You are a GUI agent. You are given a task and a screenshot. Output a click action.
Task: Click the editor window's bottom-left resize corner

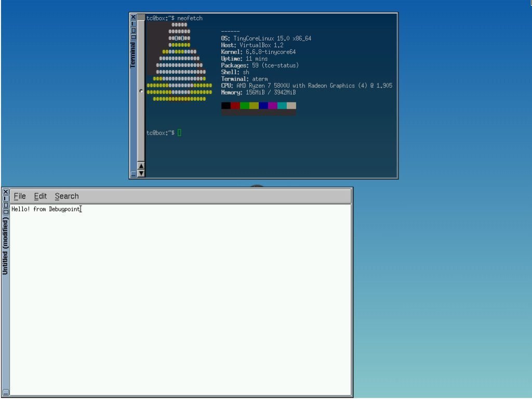(x=5, y=393)
